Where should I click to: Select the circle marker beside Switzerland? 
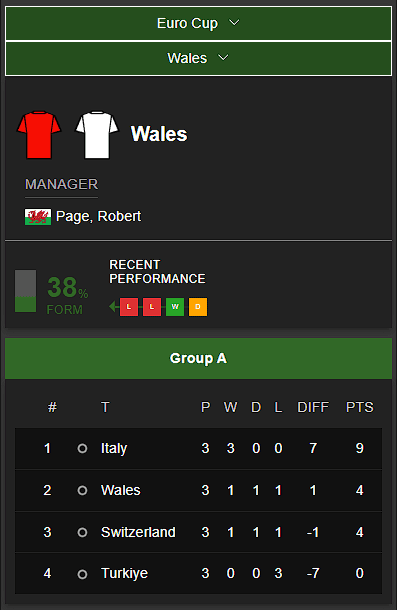coord(82,532)
